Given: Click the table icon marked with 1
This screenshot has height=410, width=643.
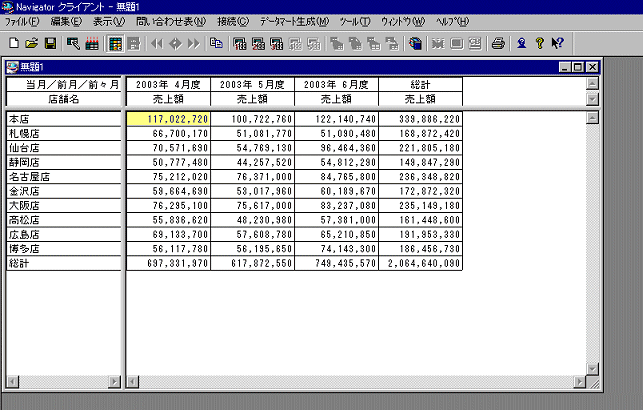Looking at the screenshot, I should coord(239,43).
